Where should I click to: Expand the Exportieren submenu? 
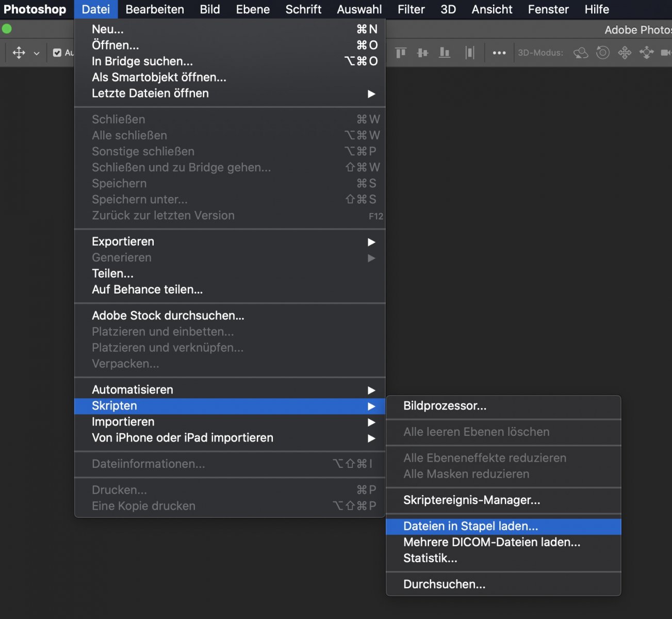[x=230, y=241]
